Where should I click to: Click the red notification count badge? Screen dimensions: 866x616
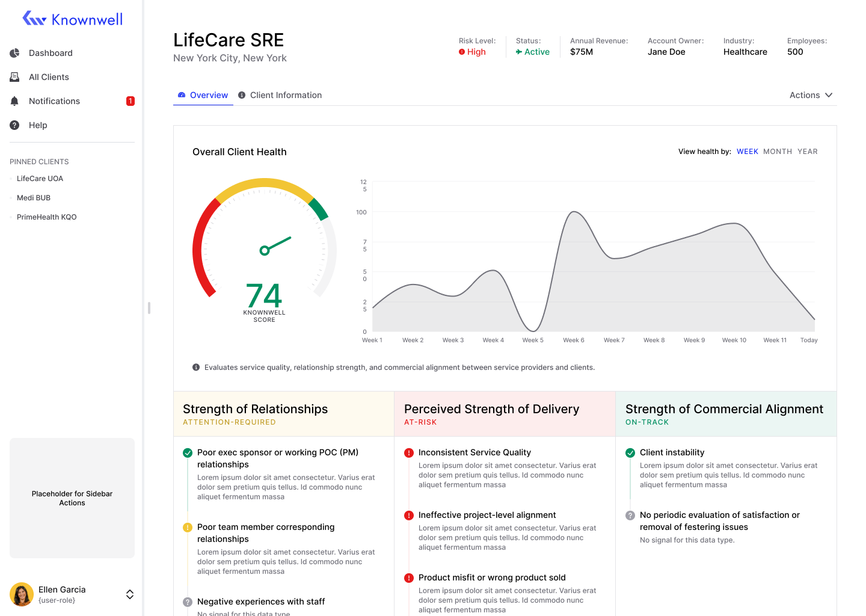(x=131, y=101)
